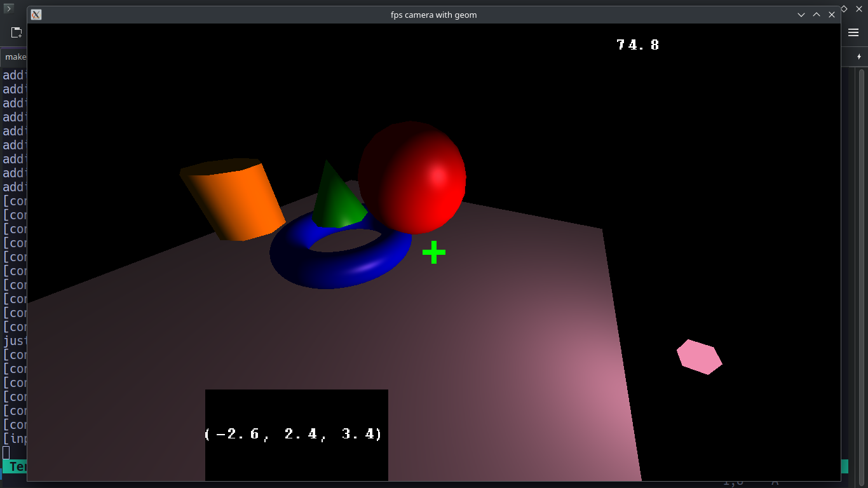Image resolution: width=868 pixels, height=488 pixels.
Task: Select the red sphere
Action: point(413,178)
